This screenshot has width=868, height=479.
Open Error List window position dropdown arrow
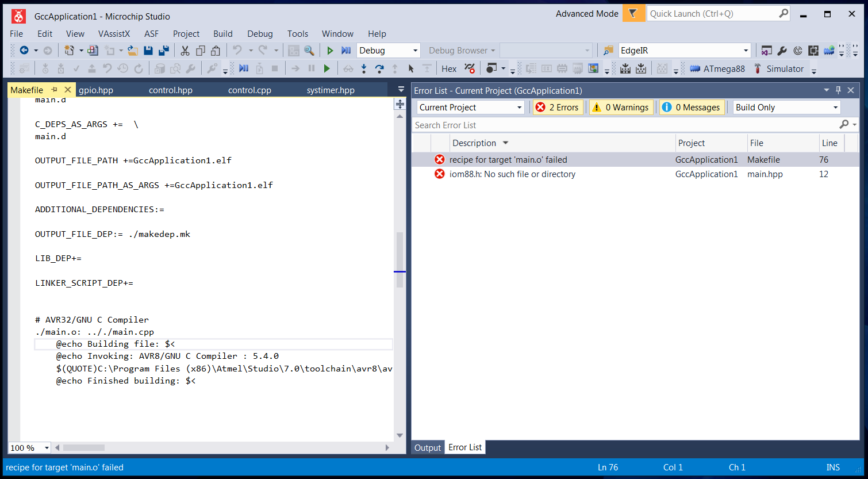pos(827,90)
